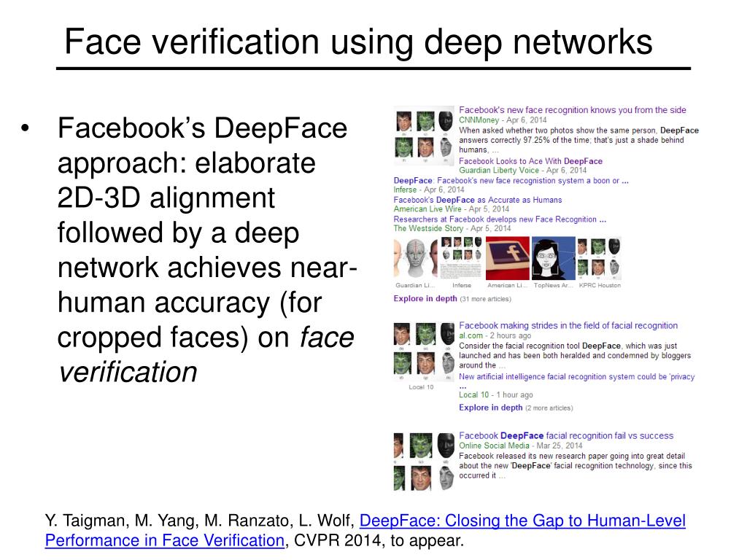
Task: Open 'Facebook's DeepFace as Accurate as Humans' headline
Action: (x=477, y=200)
